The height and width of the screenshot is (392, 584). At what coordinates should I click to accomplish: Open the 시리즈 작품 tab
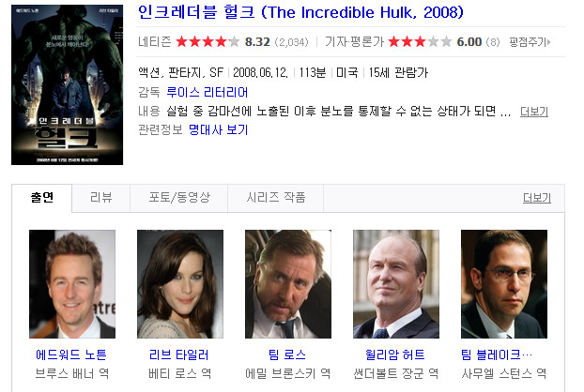pyautogui.click(x=276, y=198)
